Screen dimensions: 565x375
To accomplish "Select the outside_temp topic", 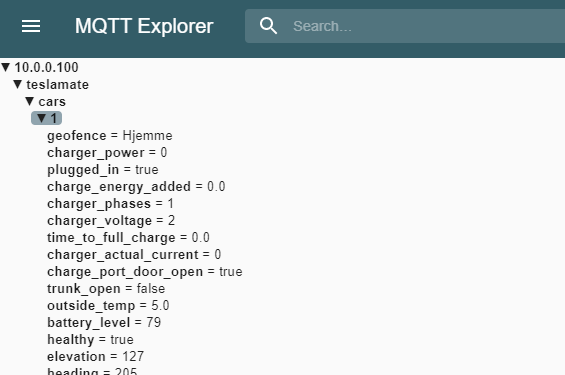I will [x=108, y=305].
